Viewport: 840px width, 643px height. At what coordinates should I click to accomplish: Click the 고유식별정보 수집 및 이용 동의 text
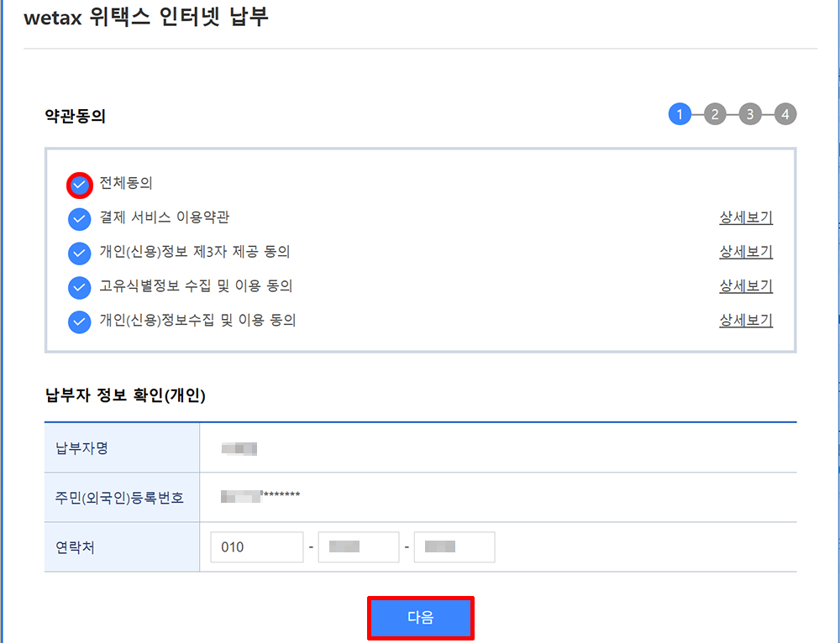[x=196, y=286]
